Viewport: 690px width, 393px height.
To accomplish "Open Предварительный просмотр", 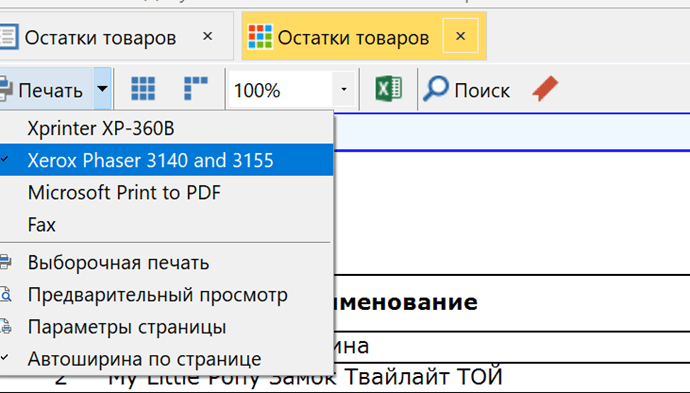I will (x=166, y=295).
